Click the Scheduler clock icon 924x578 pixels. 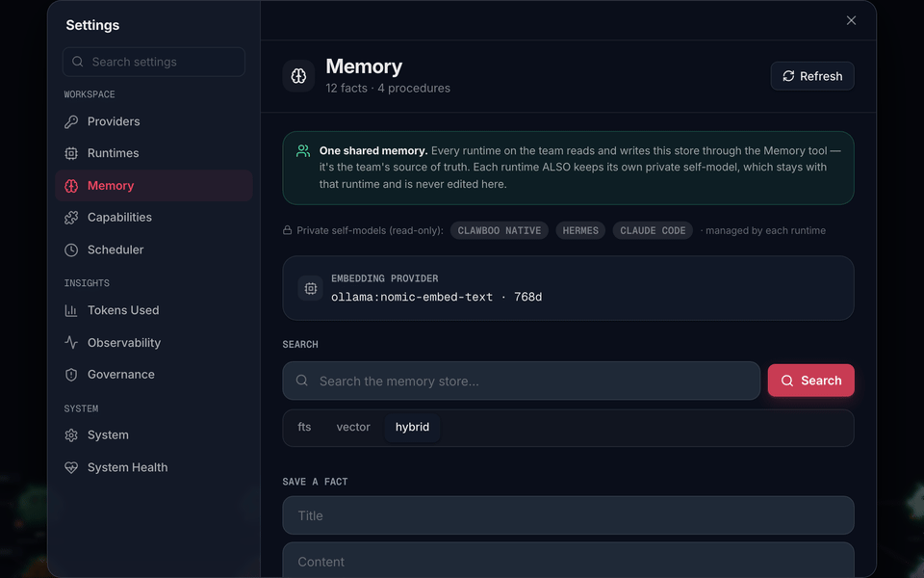click(70, 250)
